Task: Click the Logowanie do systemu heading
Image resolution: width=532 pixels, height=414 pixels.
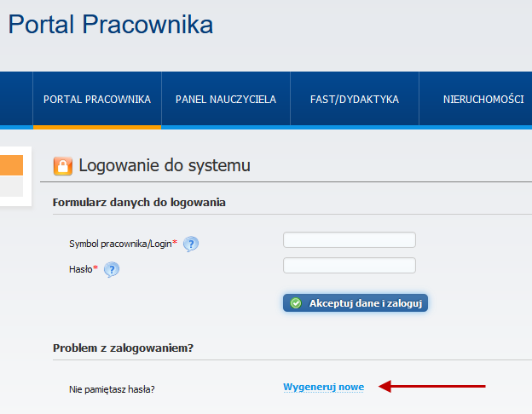Action: coord(165,165)
